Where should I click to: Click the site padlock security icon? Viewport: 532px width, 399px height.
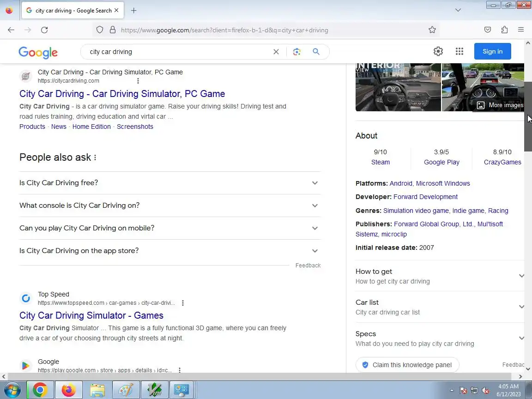point(113,30)
